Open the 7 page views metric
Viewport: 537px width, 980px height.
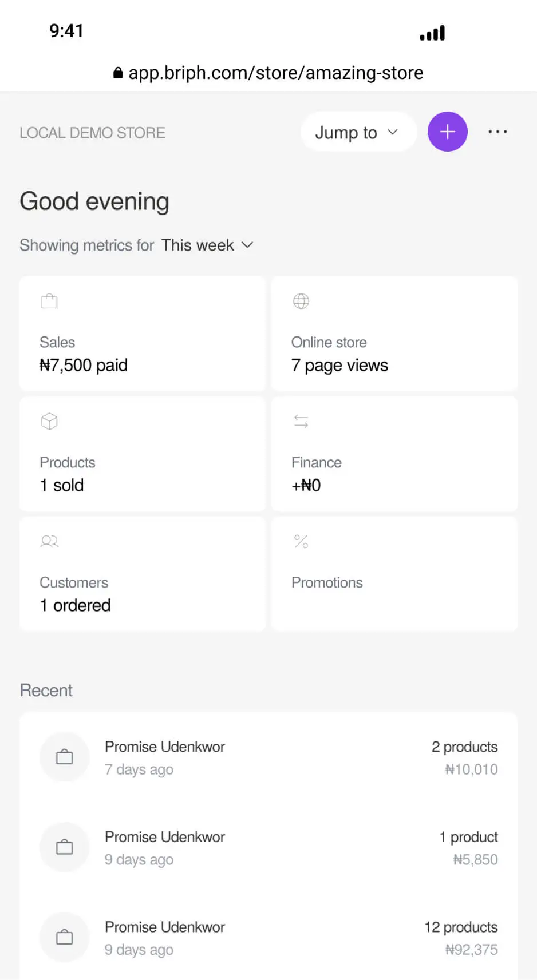pyautogui.click(x=339, y=366)
